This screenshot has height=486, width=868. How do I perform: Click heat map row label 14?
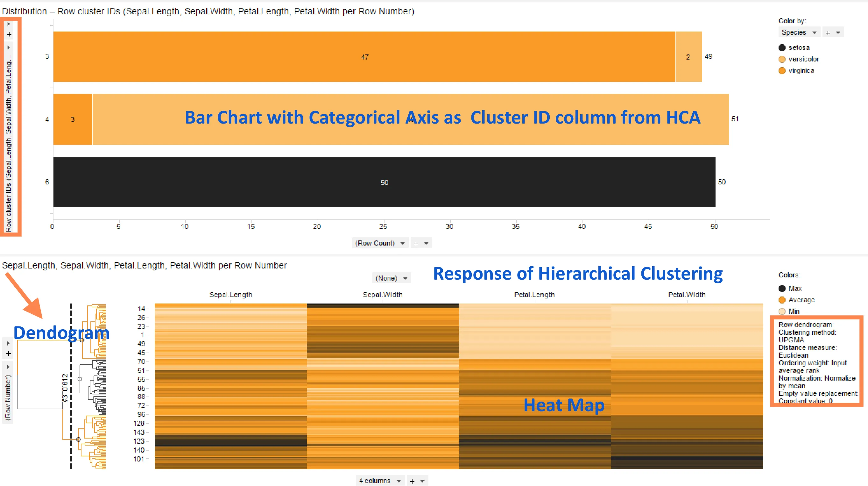click(141, 309)
